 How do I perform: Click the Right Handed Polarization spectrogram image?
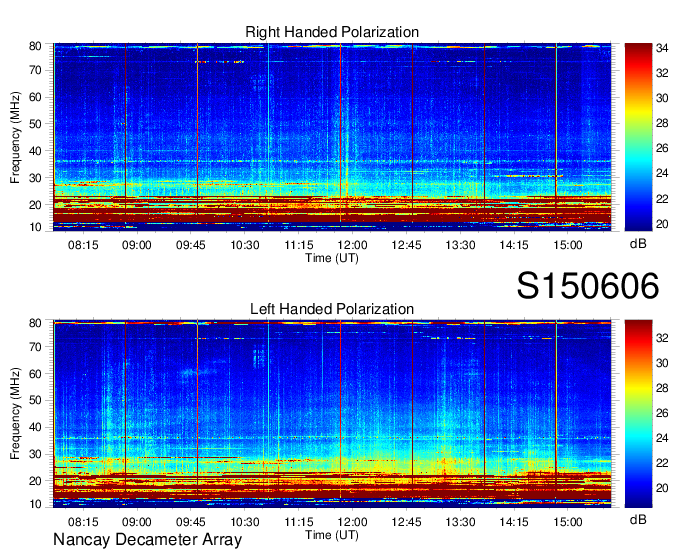(x=332, y=137)
